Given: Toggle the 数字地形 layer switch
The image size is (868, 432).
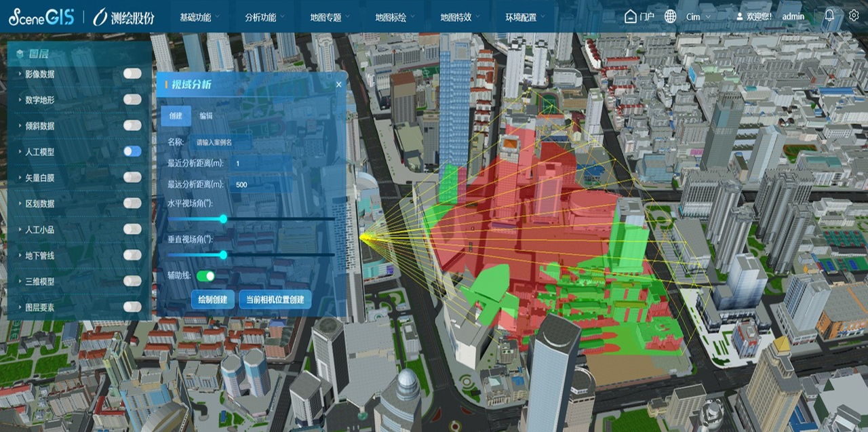Looking at the screenshot, I should point(132,99).
